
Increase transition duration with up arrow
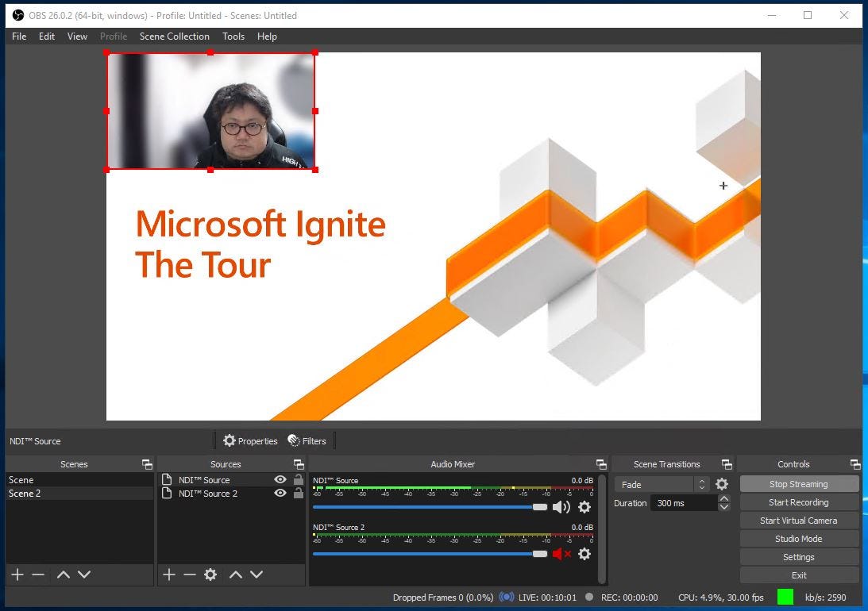coord(724,499)
